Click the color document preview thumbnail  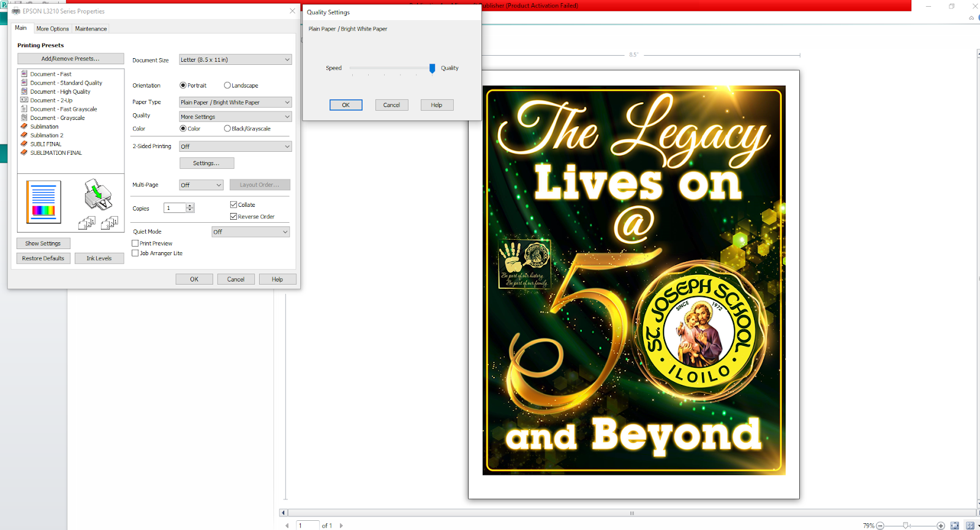point(43,202)
